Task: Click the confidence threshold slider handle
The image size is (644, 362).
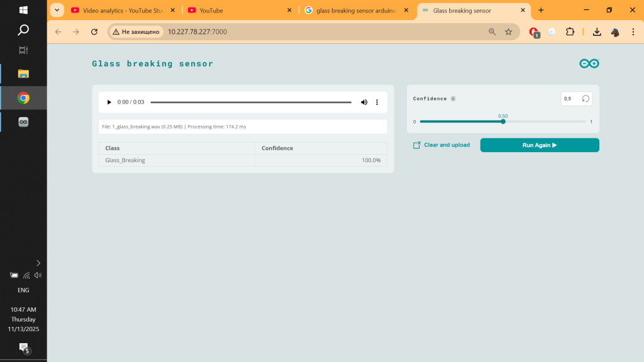Action: pyautogui.click(x=503, y=121)
